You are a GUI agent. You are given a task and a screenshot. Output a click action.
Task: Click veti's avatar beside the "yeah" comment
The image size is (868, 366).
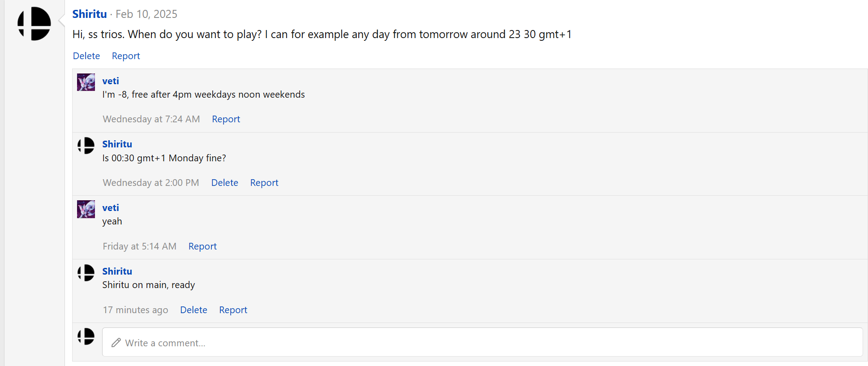(x=86, y=209)
